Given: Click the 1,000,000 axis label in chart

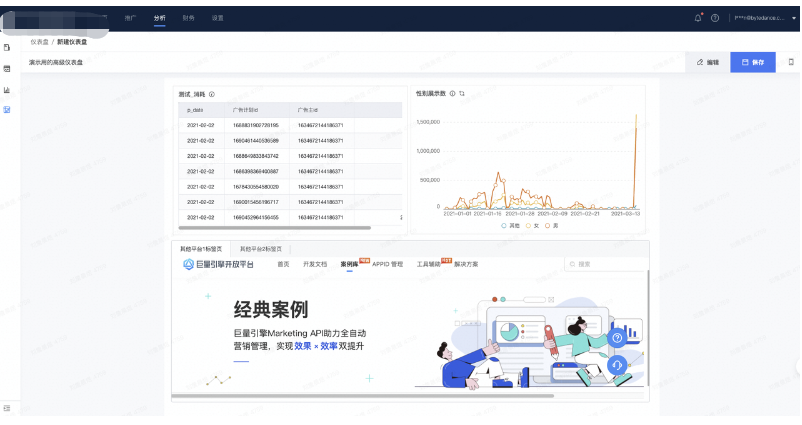Looking at the screenshot, I should [428, 151].
